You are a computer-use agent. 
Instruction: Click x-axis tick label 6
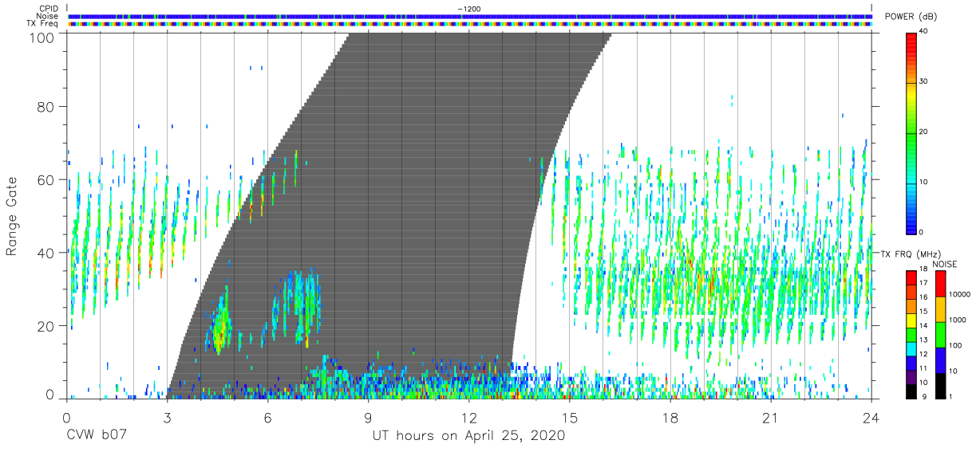point(267,418)
